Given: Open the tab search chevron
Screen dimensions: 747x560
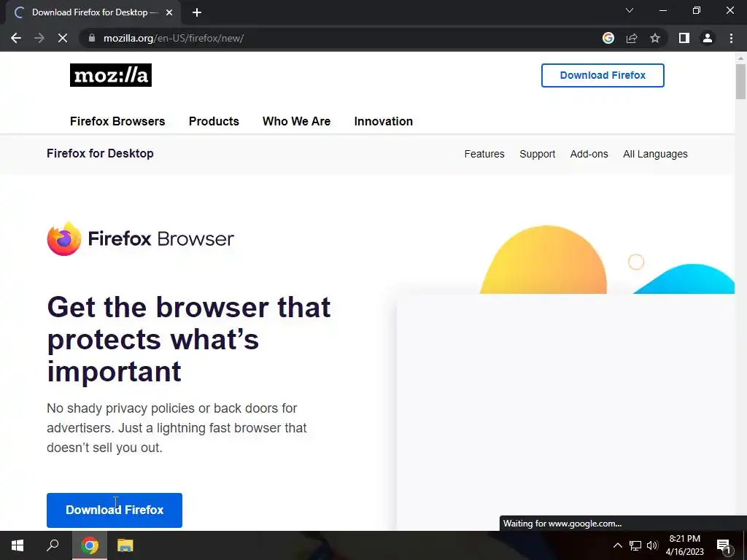Looking at the screenshot, I should click(630, 10).
